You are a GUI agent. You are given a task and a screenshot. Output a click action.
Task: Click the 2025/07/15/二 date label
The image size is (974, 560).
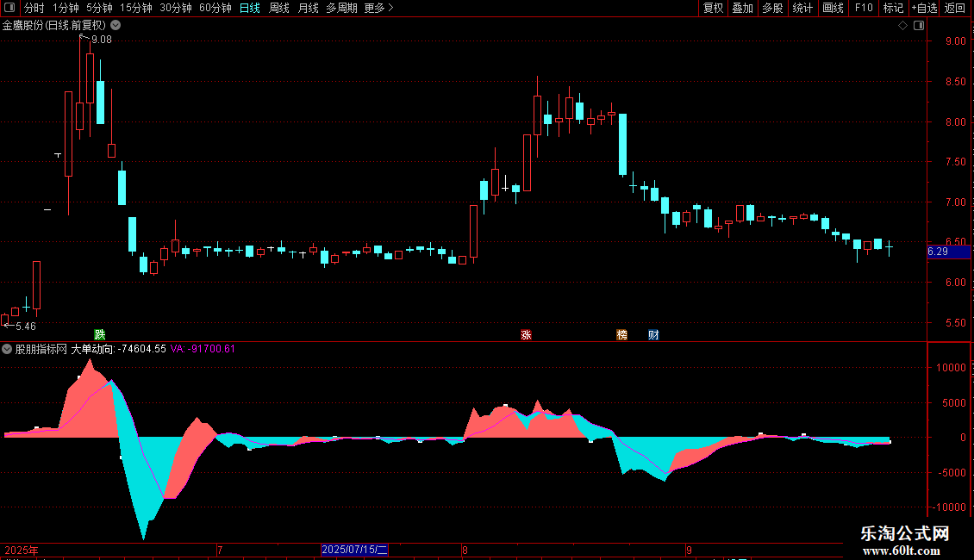tap(354, 550)
